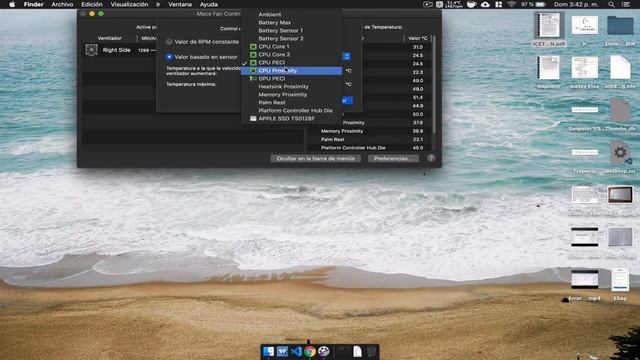Open the Visualización menu
640x360 pixels.
pyautogui.click(x=129, y=4)
